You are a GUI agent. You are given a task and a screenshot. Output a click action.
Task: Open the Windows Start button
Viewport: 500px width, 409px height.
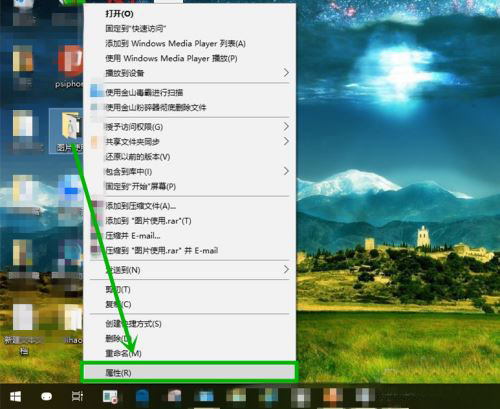click(15, 397)
